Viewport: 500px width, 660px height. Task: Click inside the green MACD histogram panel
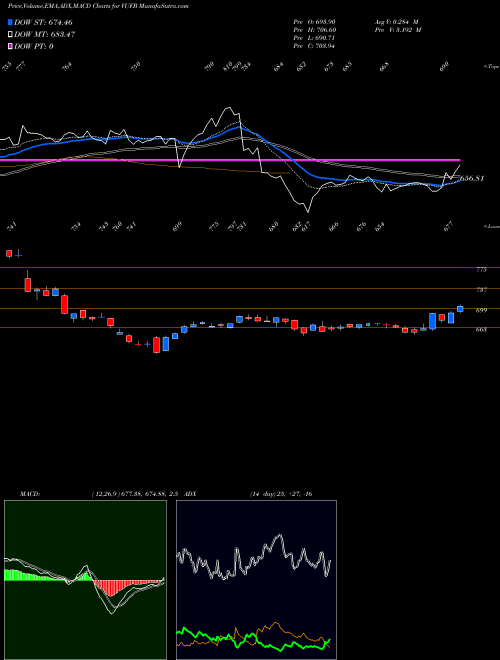click(x=85, y=580)
